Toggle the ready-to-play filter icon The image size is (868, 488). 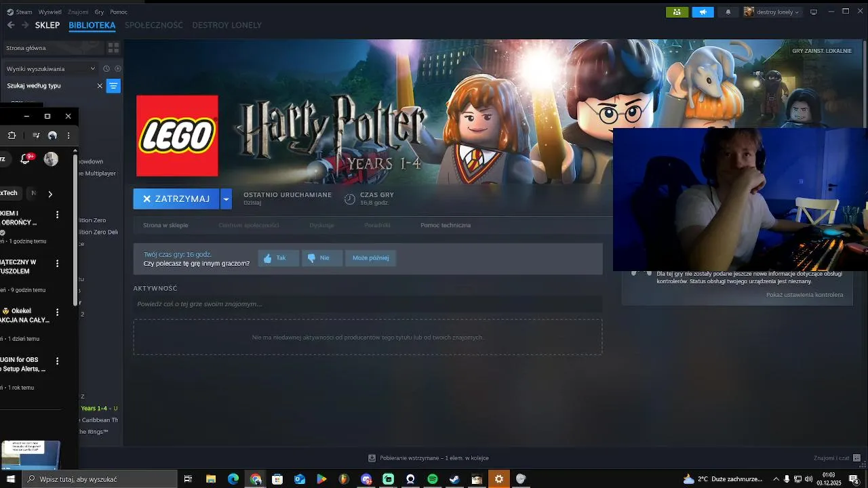pyautogui.click(x=118, y=68)
